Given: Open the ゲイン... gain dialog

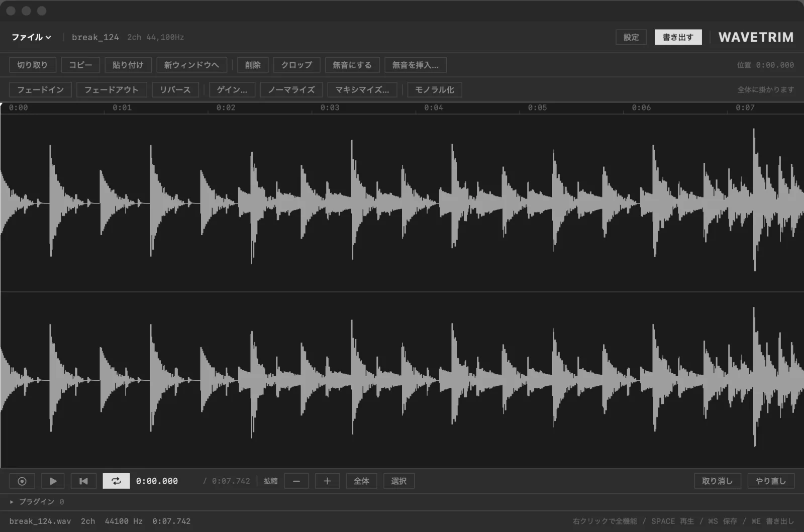Looking at the screenshot, I should point(232,90).
